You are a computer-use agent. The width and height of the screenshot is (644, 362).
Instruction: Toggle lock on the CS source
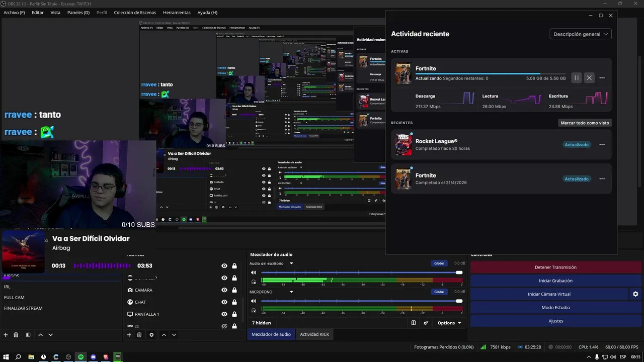pos(234,326)
